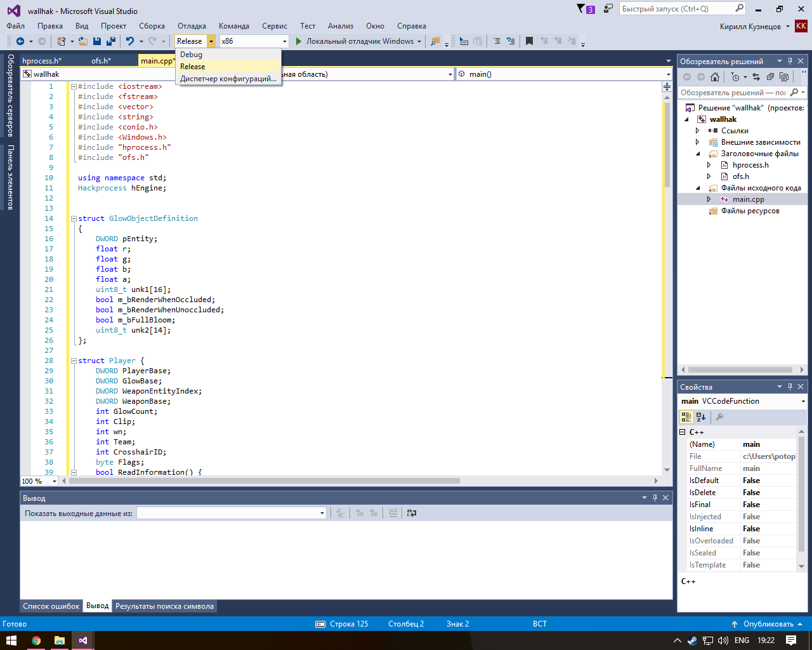The image size is (812, 650).
Task: Collapse struct GlowObjectDefinition code block
Action: click(74, 218)
